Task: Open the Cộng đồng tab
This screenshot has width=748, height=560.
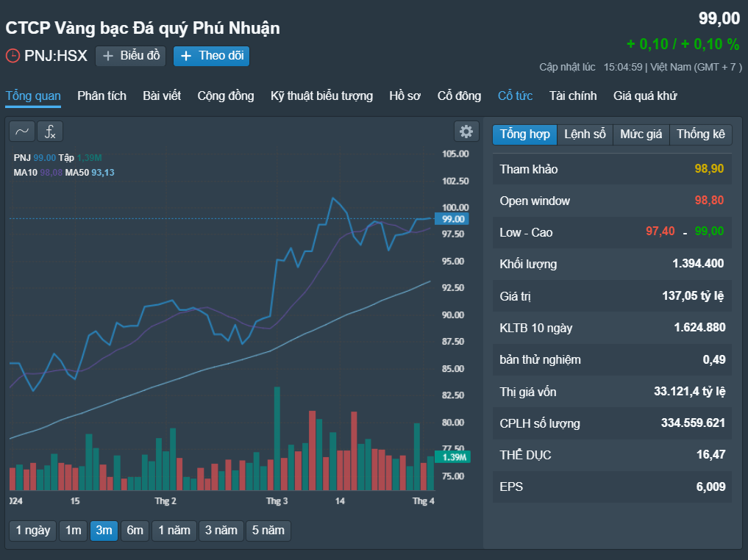Action: pos(226,96)
